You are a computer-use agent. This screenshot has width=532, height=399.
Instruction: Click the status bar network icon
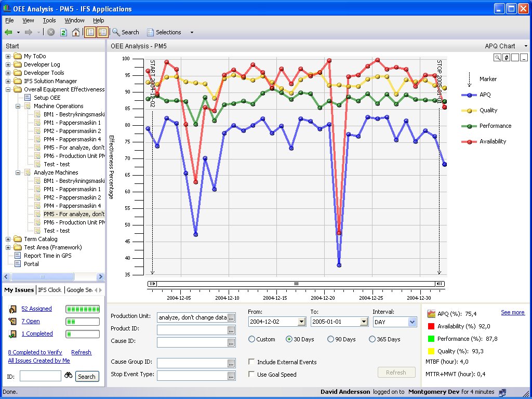click(502, 392)
